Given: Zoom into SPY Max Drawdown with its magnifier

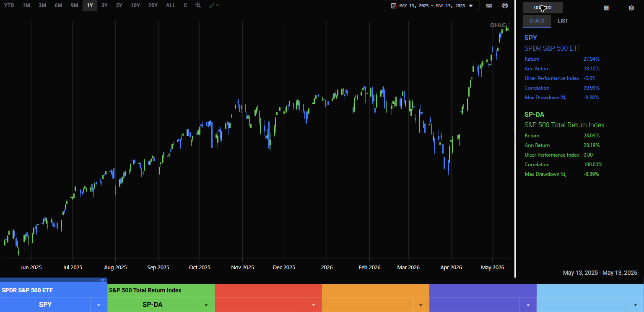Looking at the screenshot, I should pos(563,98).
